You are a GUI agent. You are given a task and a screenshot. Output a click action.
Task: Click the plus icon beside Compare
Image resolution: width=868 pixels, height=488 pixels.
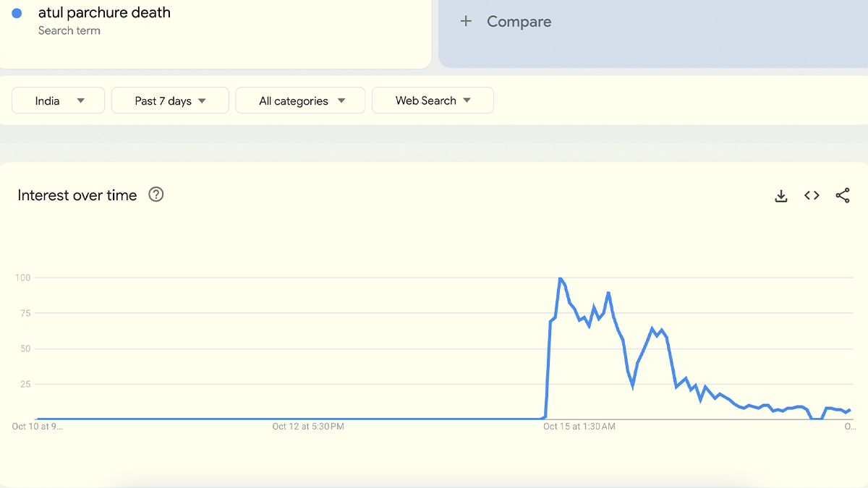coord(466,22)
